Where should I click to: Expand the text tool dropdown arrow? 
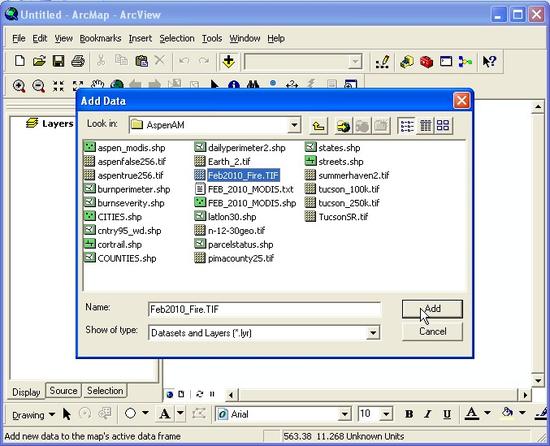click(x=180, y=413)
